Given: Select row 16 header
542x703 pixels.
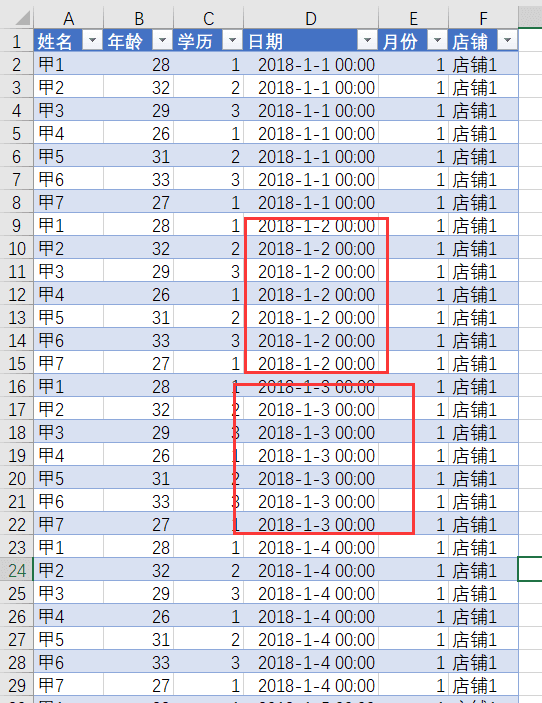Looking at the screenshot, I should pyautogui.click(x=17, y=386).
